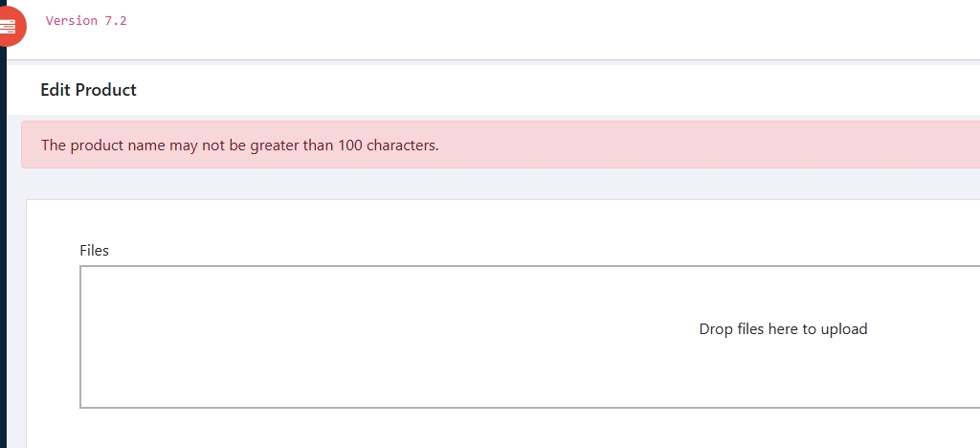Click the white form card above Files
980x448 pixels.
pos(503,222)
